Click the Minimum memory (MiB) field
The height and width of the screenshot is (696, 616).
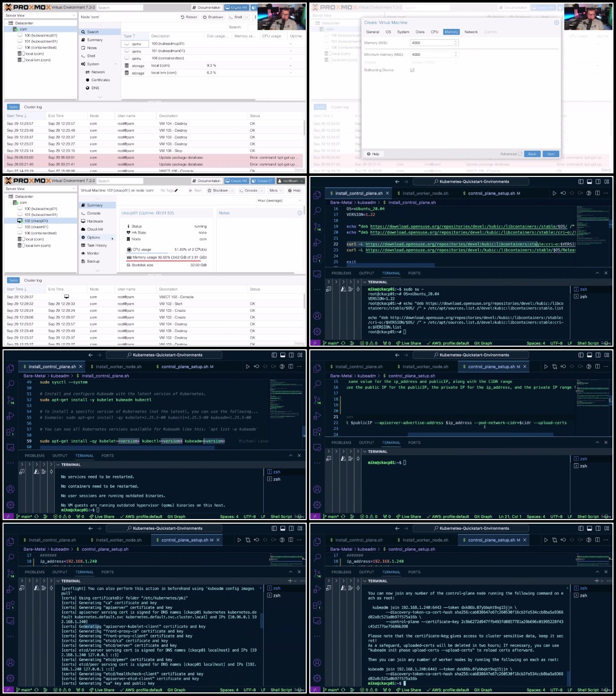click(434, 55)
